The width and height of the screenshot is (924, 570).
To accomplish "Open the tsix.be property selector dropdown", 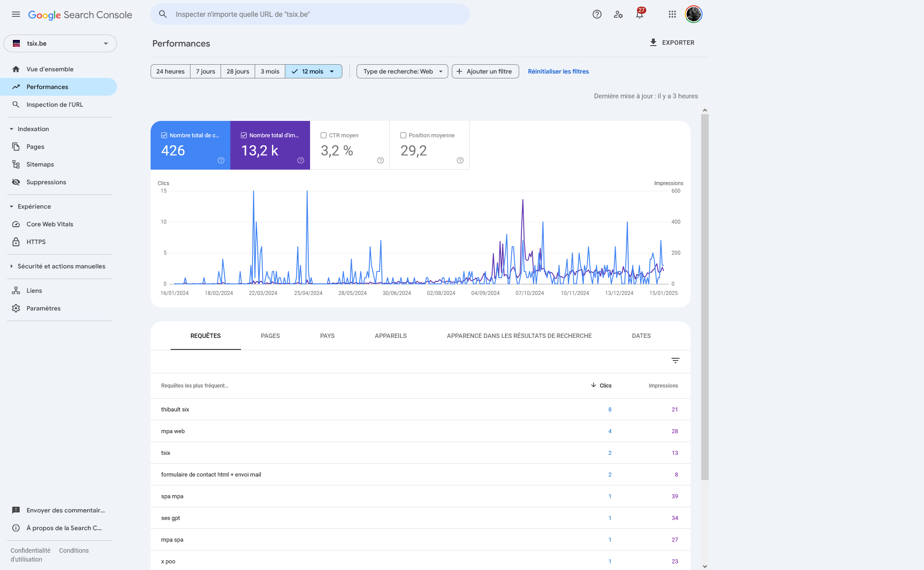I will pyautogui.click(x=60, y=43).
